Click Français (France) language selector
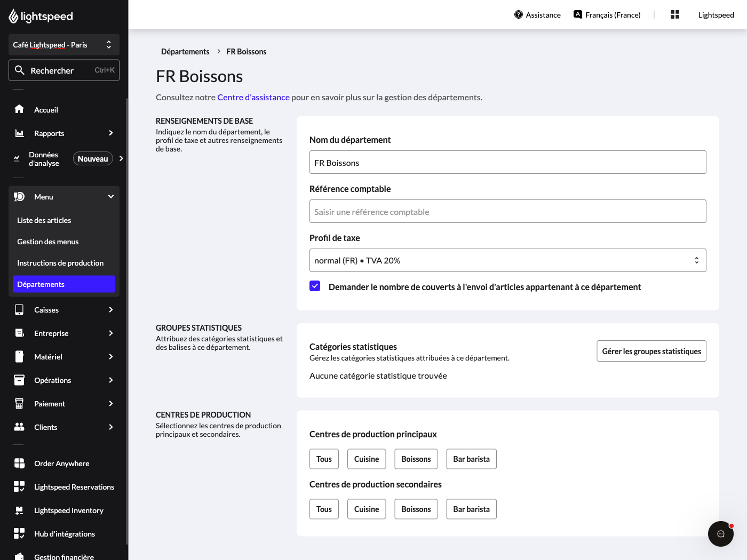The image size is (747, 560). pos(607,14)
